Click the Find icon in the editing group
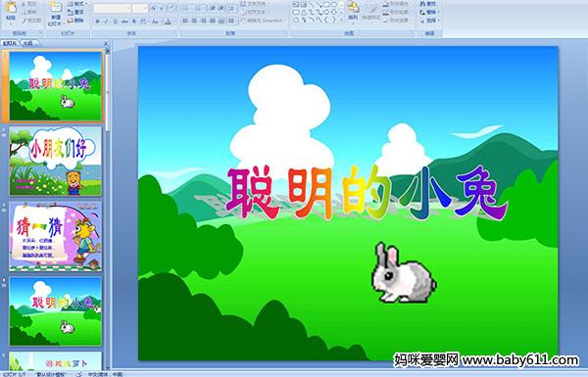The height and width of the screenshot is (377, 588). tap(428, 4)
